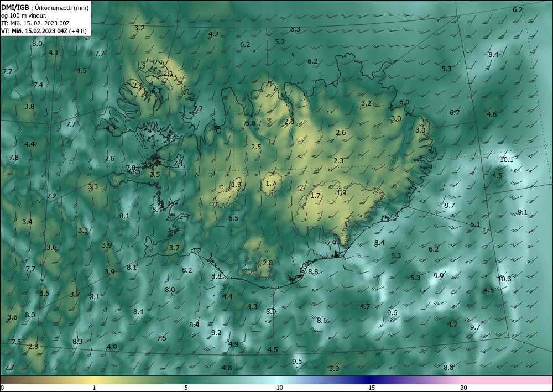Screen dimensions: 553x392
Task: Click the dark navy segment of color scale
Action: 368,380
